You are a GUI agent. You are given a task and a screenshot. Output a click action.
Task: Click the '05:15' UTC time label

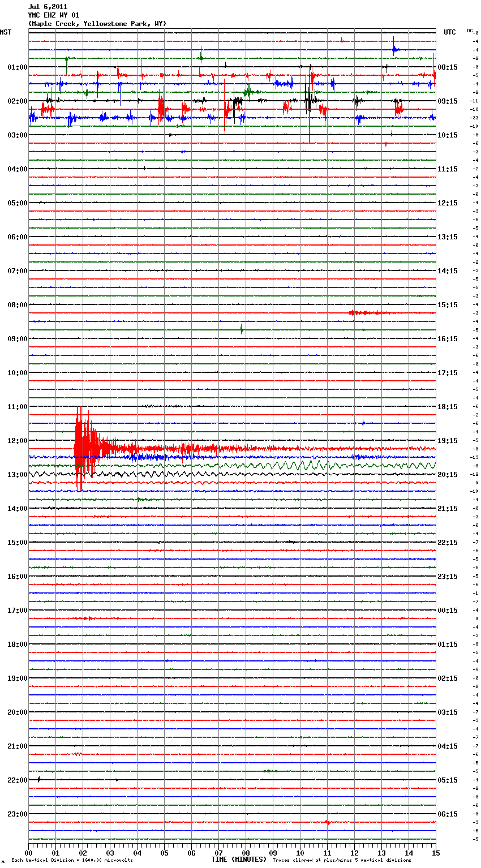[x=448, y=780]
